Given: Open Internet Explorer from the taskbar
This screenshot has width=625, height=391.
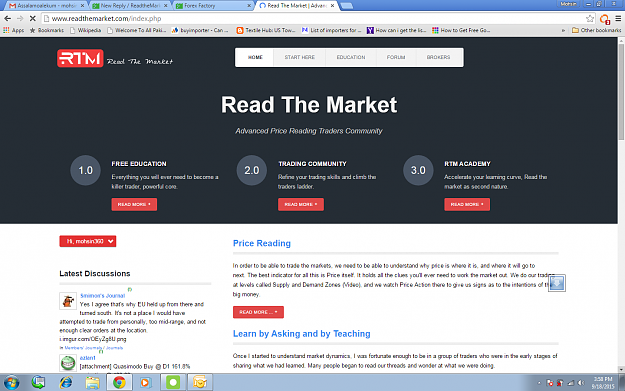Looking at the screenshot, I should point(66,383).
